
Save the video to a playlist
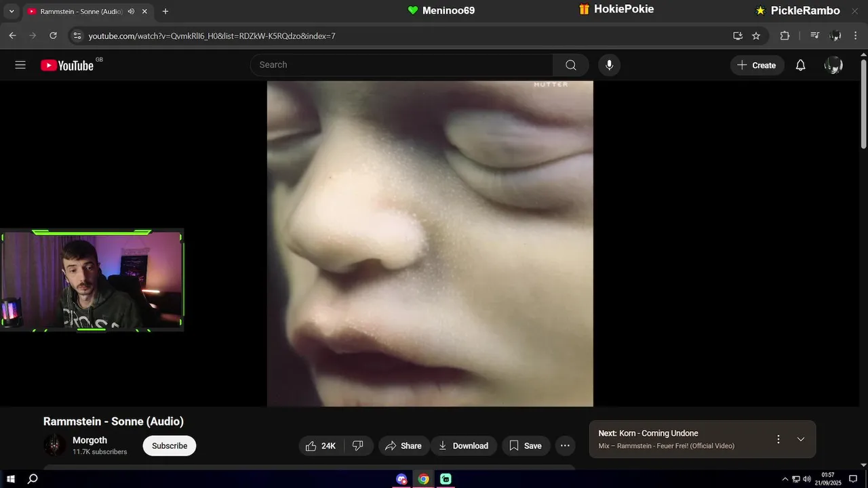click(526, 445)
